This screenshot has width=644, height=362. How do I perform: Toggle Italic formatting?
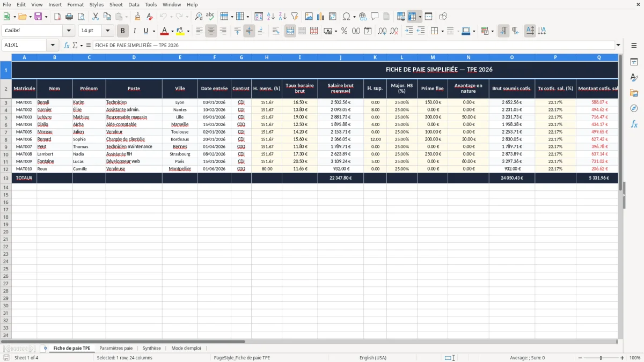pos(134,31)
